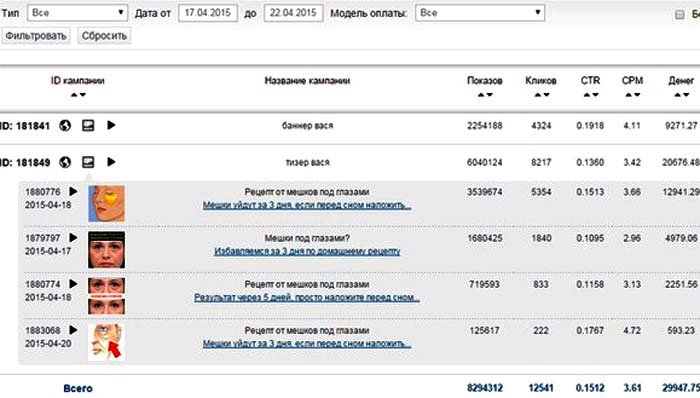Viewport: 700px width, 398px height.
Task: Sort descending by Денег column
Action: 686,95
